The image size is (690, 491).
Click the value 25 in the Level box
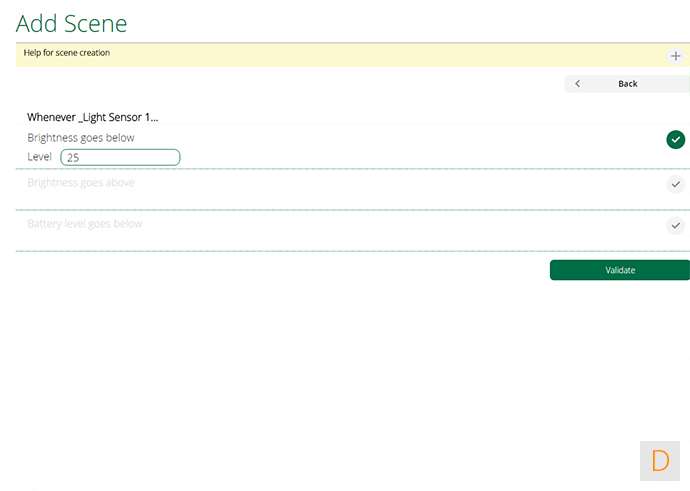coord(73,158)
